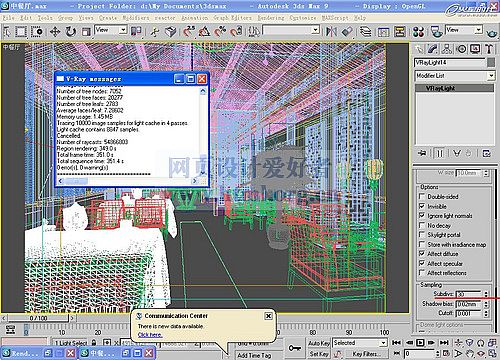Image resolution: width=500 pixels, height=360 pixels.
Task: Click the Mirror tool in the toolbar
Action: [331, 32]
